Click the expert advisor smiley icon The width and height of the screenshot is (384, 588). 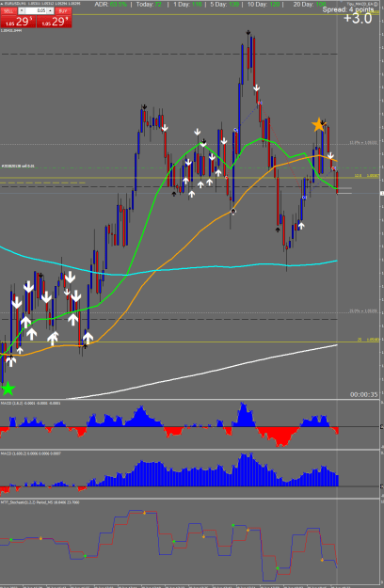(x=376, y=4)
